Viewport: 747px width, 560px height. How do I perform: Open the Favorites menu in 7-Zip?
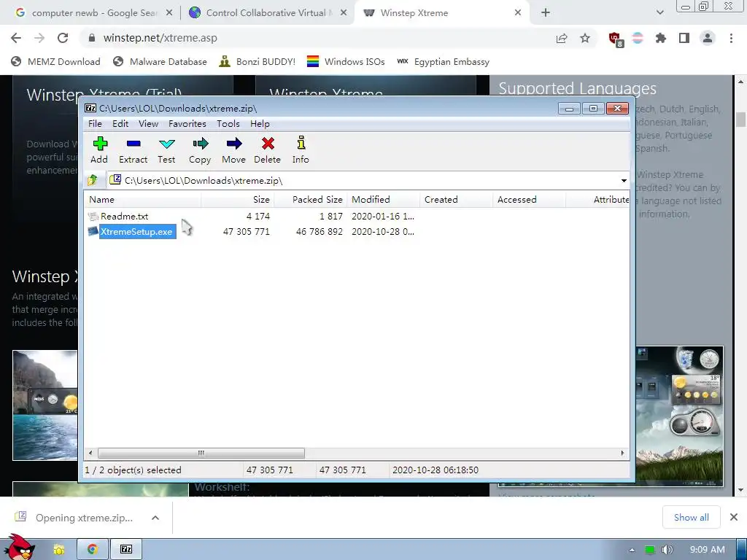(187, 124)
